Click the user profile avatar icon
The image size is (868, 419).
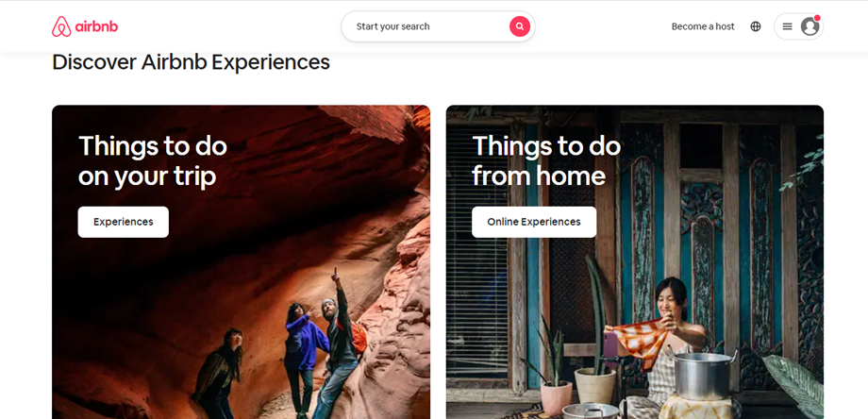pos(810,26)
